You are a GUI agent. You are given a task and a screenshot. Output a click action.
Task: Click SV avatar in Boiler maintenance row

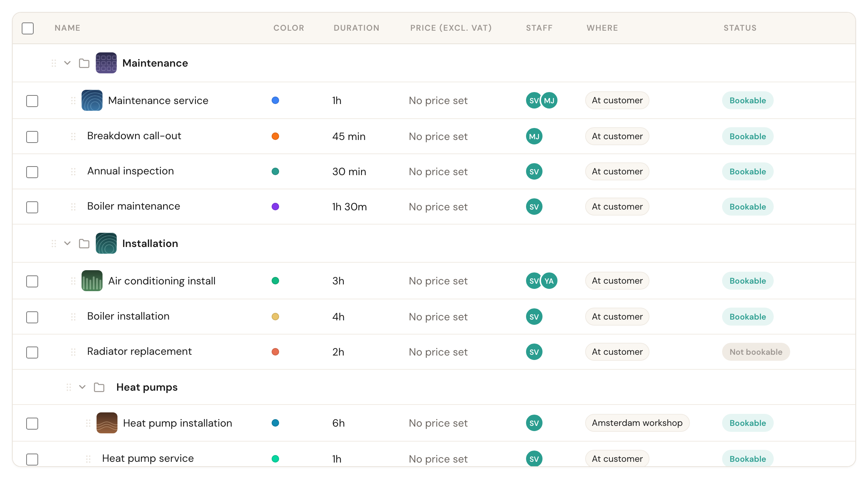tap(534, 207)
